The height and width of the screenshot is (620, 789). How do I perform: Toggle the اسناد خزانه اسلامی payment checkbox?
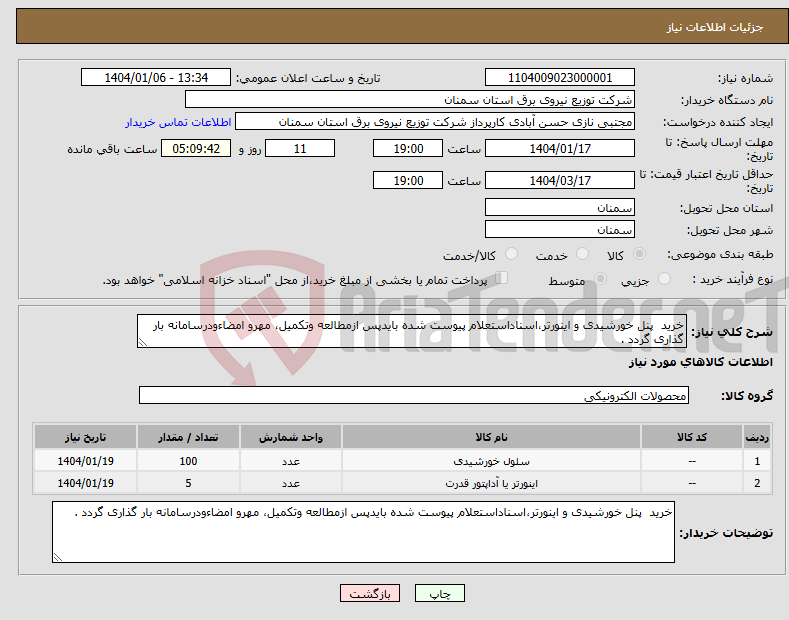pos(502,278)
